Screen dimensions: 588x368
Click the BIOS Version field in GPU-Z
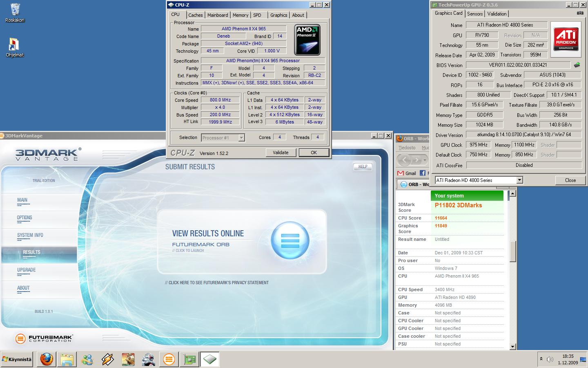tap(518, 65)
